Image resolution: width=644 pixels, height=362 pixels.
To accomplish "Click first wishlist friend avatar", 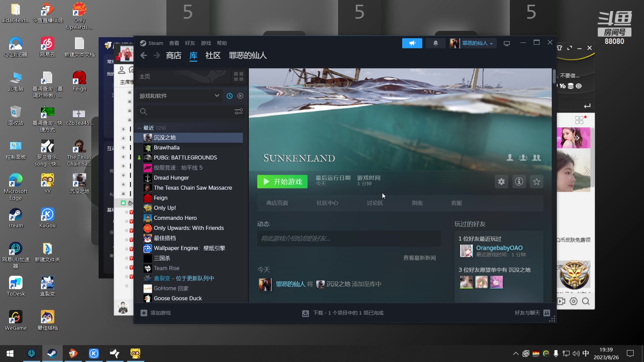I will (x=466, y=282).
